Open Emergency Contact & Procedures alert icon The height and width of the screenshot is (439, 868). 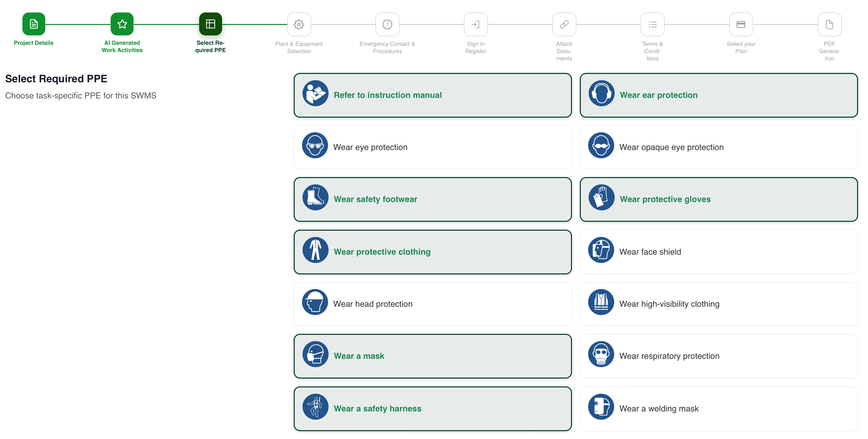tap(387, 24)
